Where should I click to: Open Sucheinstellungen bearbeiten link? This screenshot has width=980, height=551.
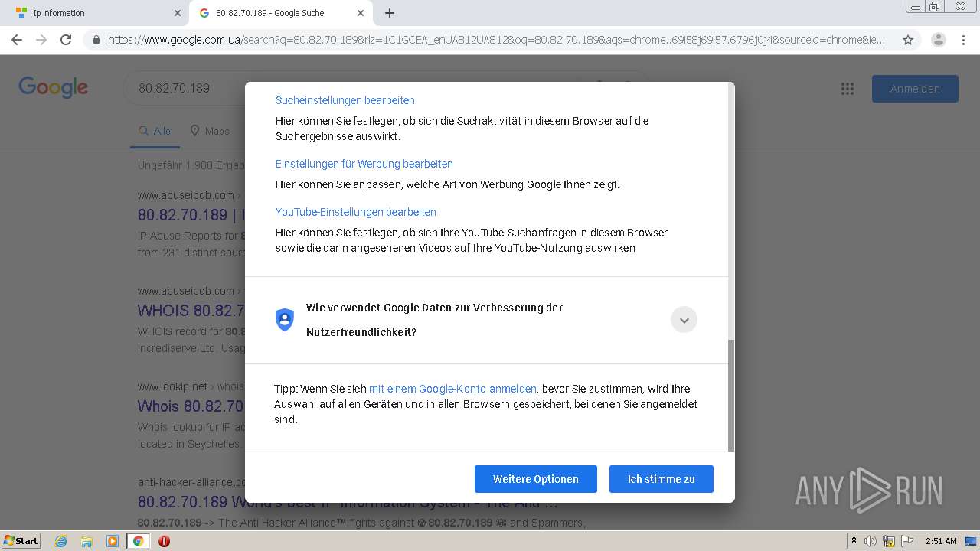(345, 100)
